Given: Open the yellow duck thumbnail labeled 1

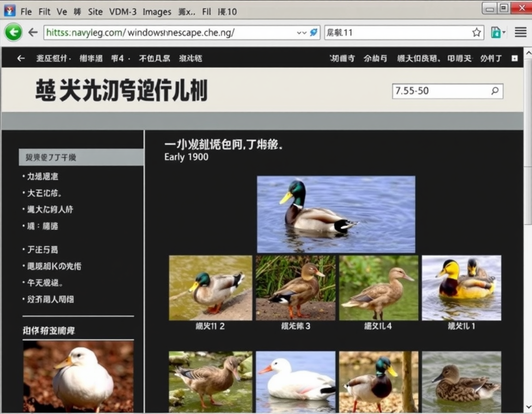Looking at the screenshot, I should (x=461, y=288).
